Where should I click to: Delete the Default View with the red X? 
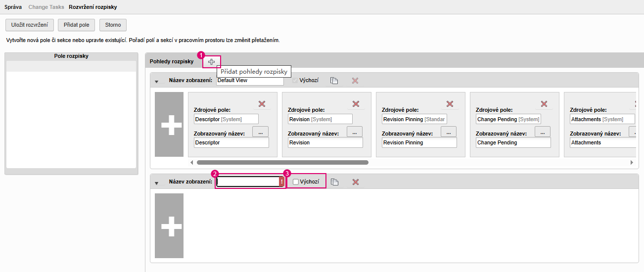point(355,81)
